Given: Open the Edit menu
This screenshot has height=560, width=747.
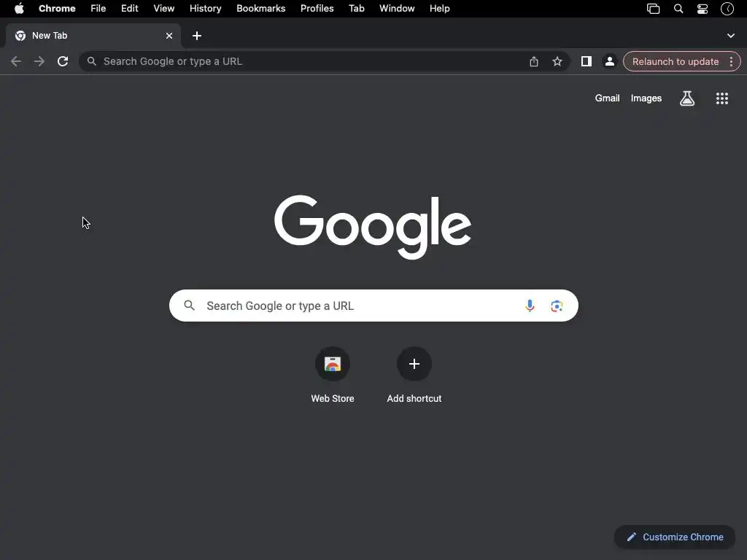Looking at the screenshot, I should [130, 9].
